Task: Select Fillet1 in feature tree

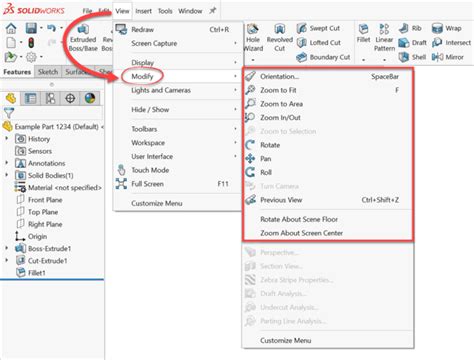Action: tap(31, 273)
